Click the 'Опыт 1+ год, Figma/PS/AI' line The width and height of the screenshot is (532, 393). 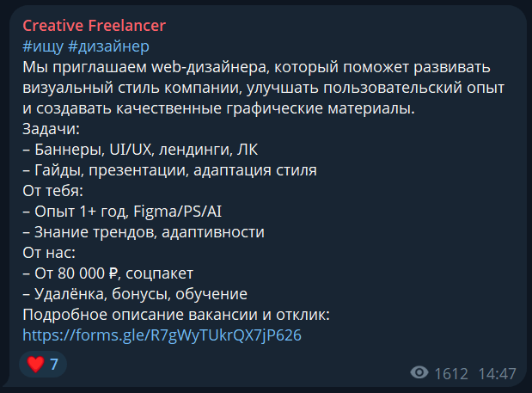[x=122, y=212]
